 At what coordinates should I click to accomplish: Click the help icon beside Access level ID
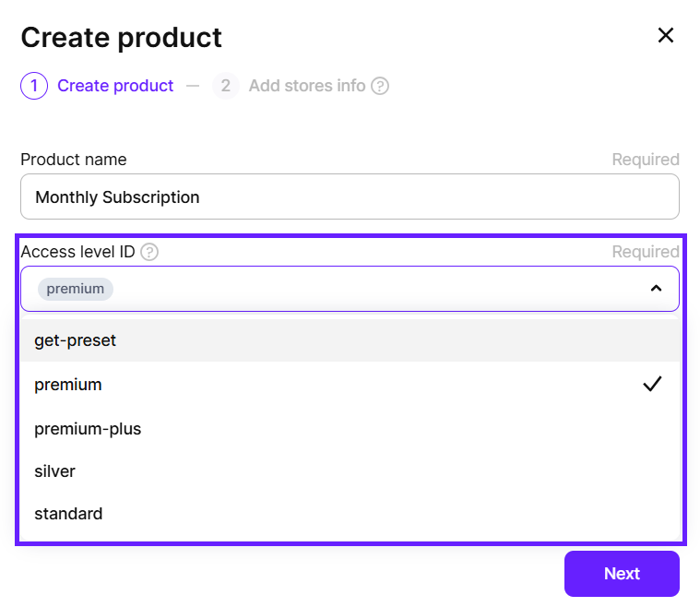click(x=149, y=252)
